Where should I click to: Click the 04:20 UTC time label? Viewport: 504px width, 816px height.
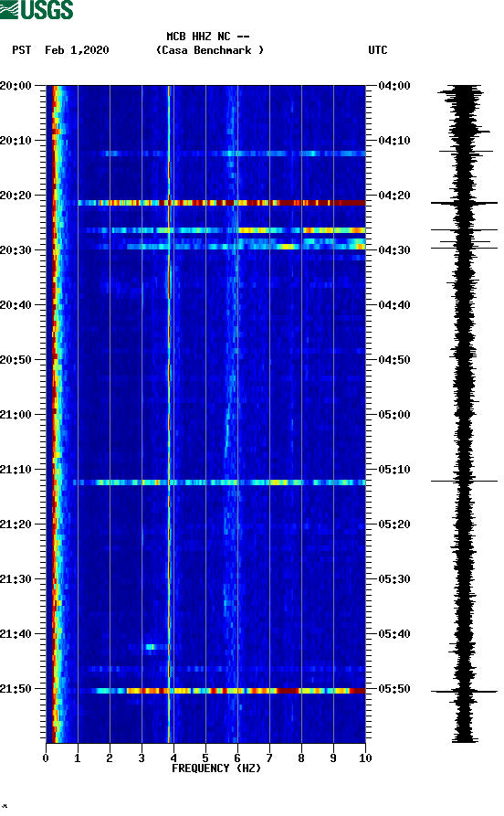point(394,196)
